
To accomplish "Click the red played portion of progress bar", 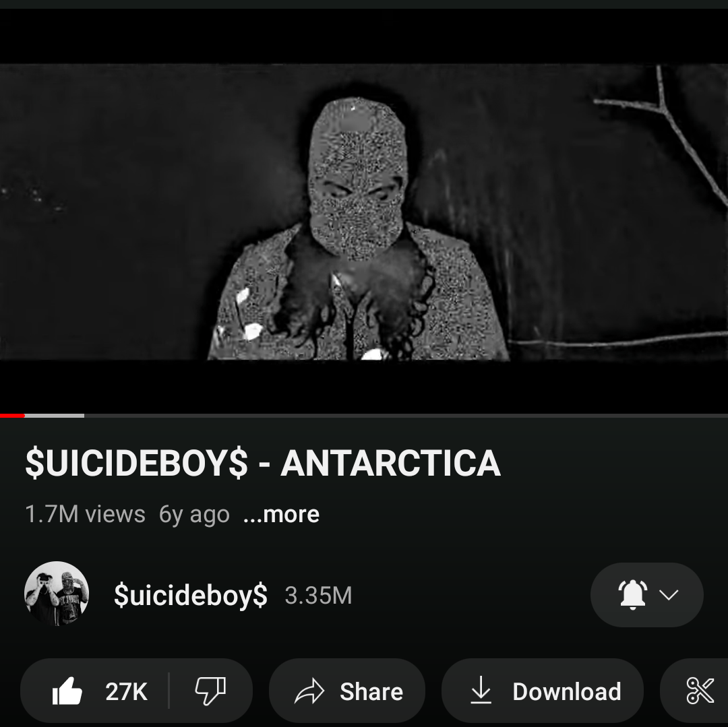I will click(12, 416).
